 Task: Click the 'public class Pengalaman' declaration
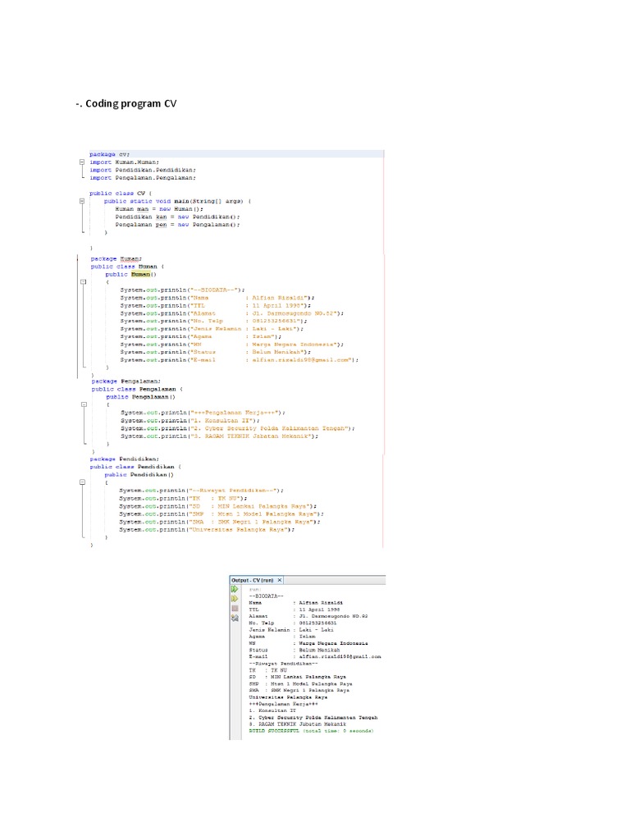pyautogui.click(x=137, y=389)
